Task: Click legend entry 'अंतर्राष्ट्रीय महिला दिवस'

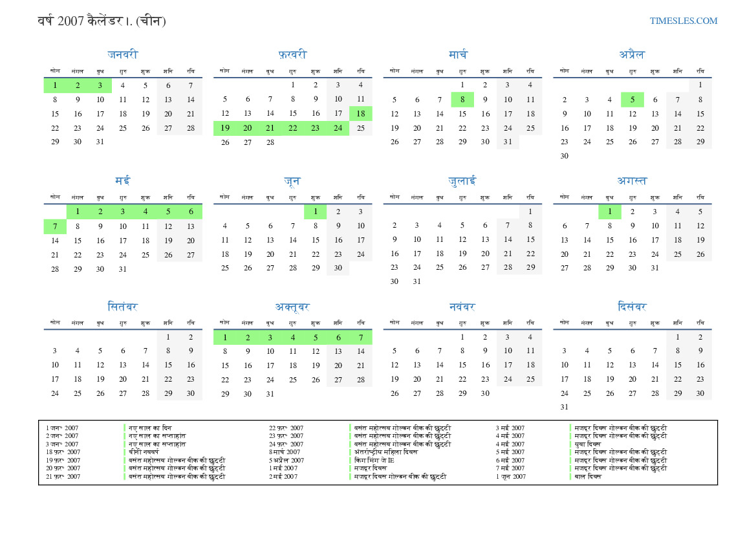Action: pyautogui.click(x=385, y=452)
